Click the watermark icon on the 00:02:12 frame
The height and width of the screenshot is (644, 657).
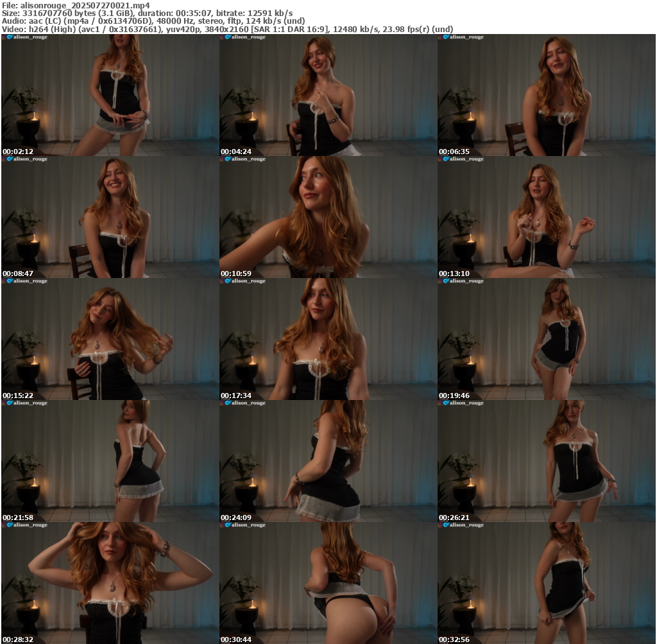[x=9, y=37]
